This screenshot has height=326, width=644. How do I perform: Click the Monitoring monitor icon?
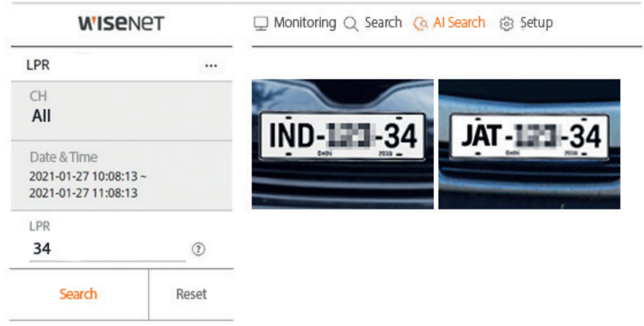coord(261,24)
